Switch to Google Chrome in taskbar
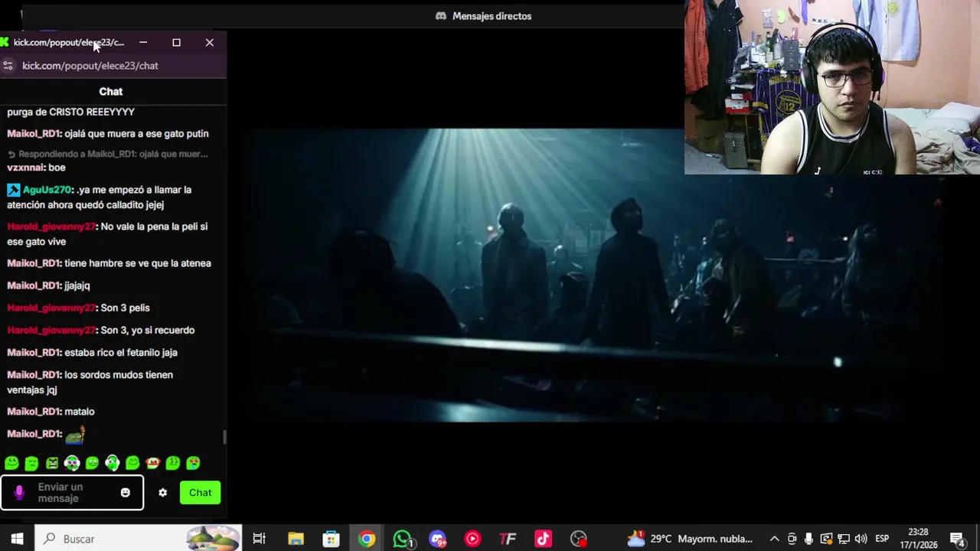This screenshot has width=980, height=551. coord(367,539)
